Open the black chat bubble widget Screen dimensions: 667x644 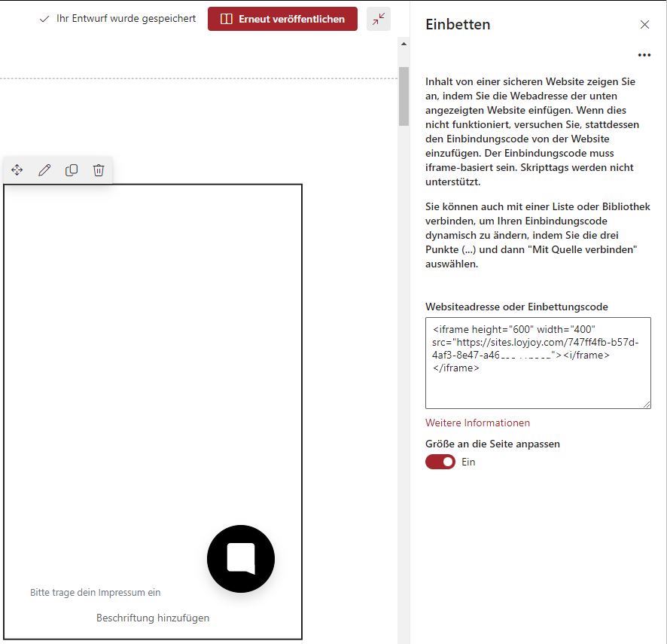tap(241, 559)
